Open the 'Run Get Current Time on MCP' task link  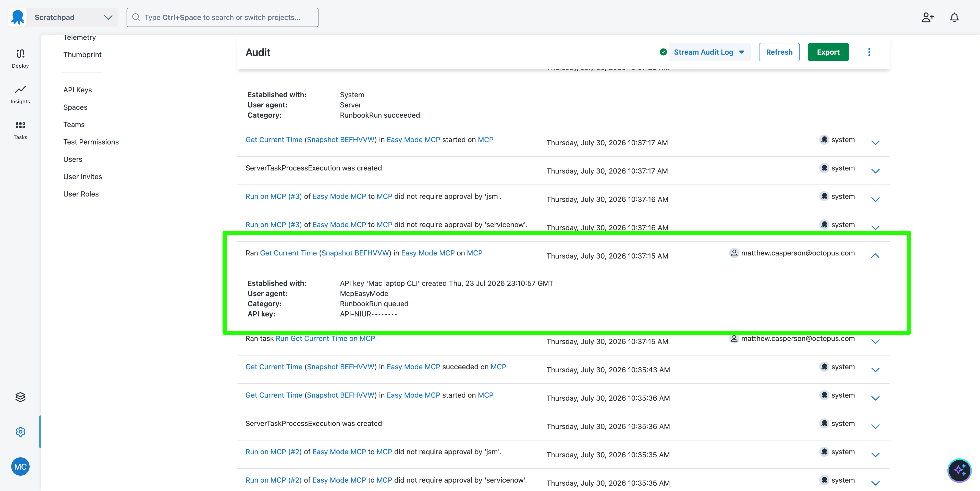click(x=325, y=338)
